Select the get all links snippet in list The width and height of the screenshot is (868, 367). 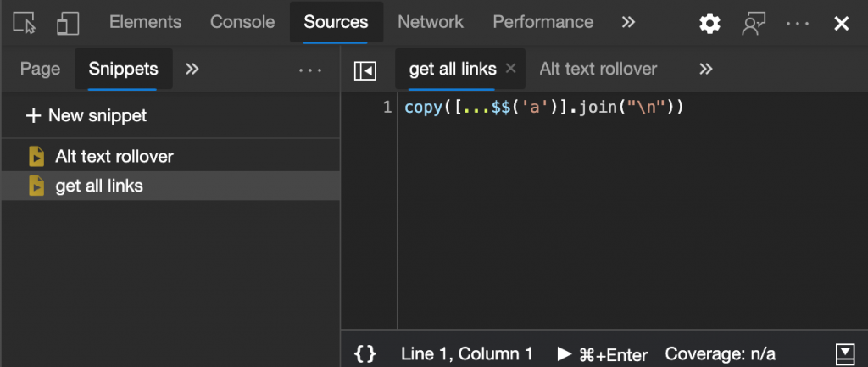point(170,186)
